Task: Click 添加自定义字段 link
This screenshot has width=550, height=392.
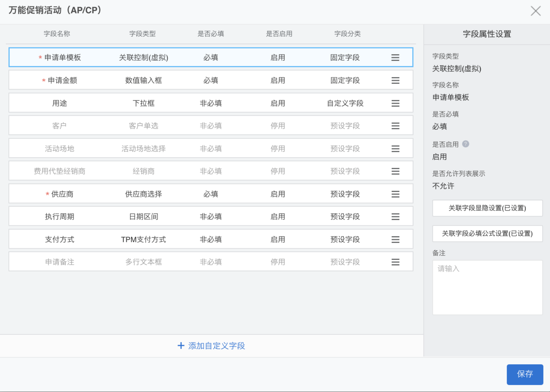Action: (216, 346)
